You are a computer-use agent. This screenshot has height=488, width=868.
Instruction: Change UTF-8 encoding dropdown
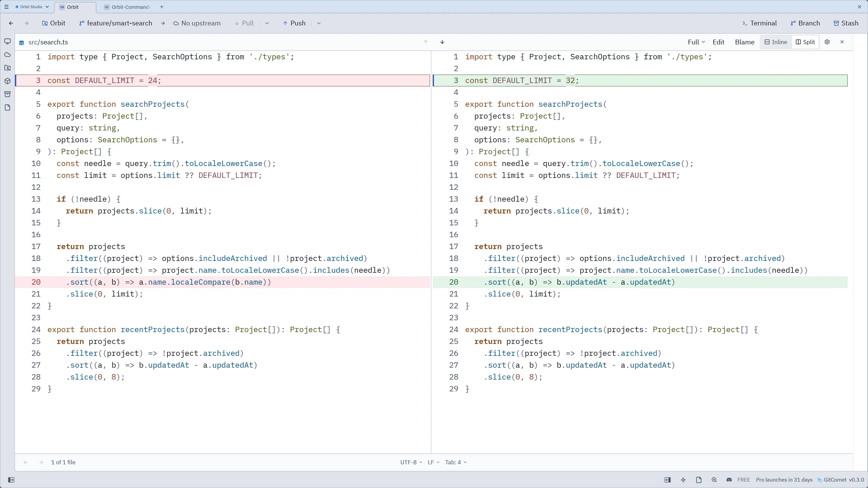(x=411, y=462)
